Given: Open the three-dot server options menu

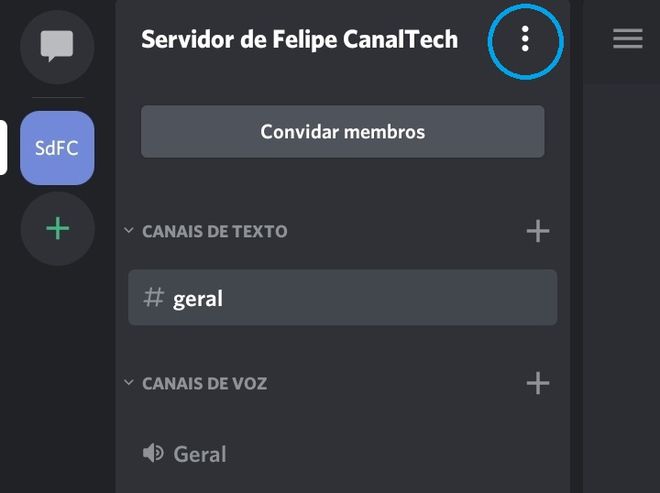Looking at the screenshot, I should pyautogui.click(x=525, y=39).
